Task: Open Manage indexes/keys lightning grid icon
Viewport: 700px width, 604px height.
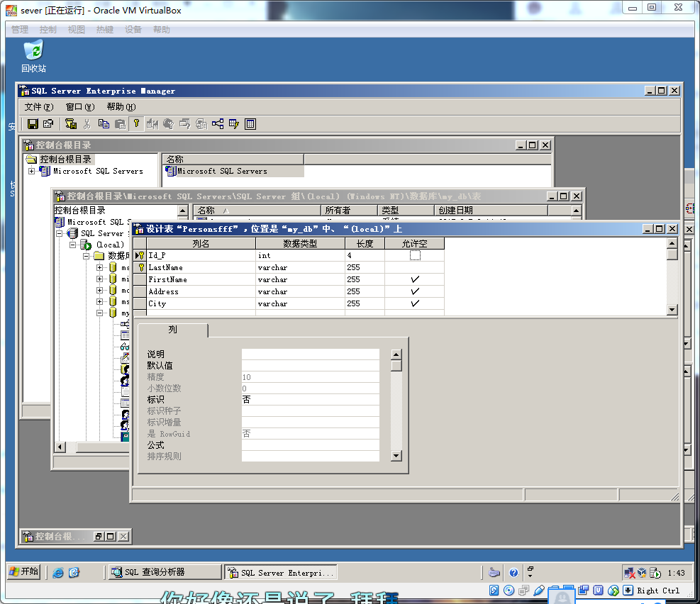Action: (234, 124)
